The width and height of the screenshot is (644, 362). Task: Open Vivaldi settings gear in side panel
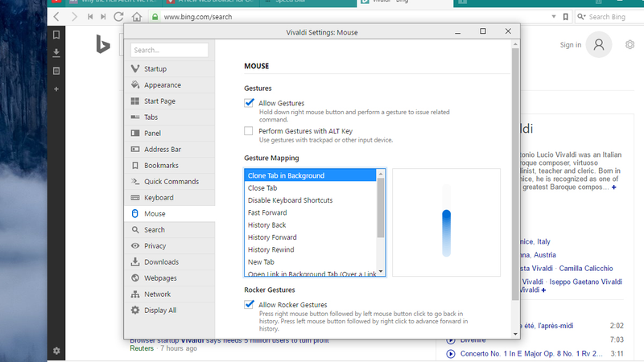coord(56,351)
